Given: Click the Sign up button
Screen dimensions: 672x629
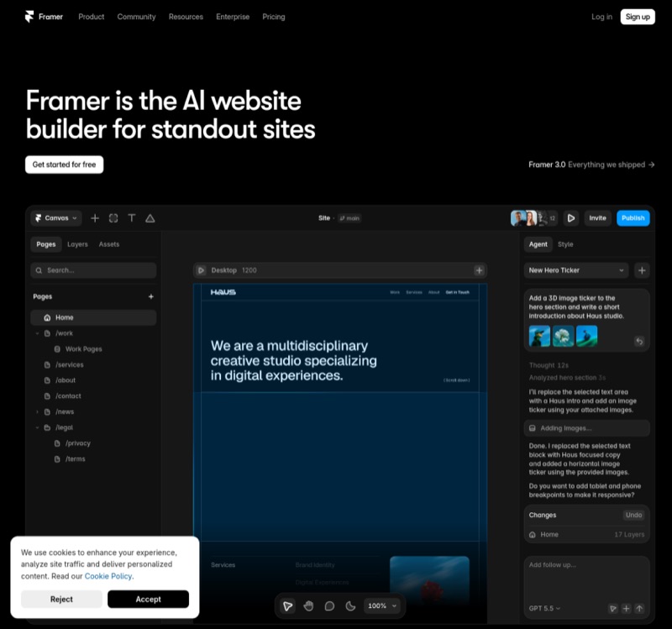Looking at the screenshot, I should click(x=638, y=17).
